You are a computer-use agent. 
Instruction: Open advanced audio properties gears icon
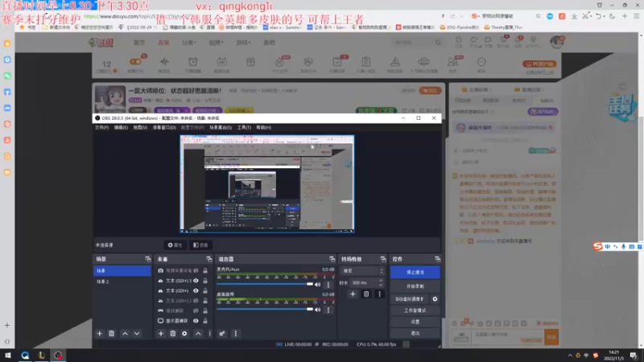click(222, 334)
